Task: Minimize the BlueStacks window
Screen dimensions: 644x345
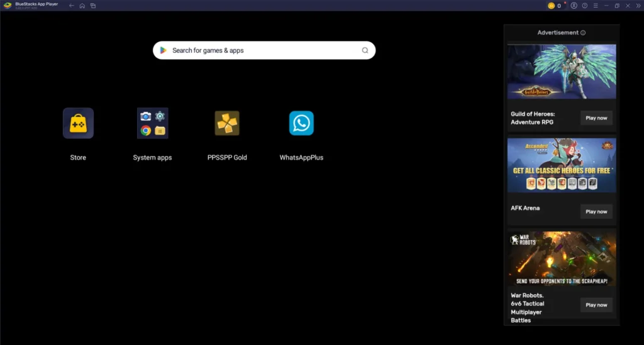Action: coord(606,6)
